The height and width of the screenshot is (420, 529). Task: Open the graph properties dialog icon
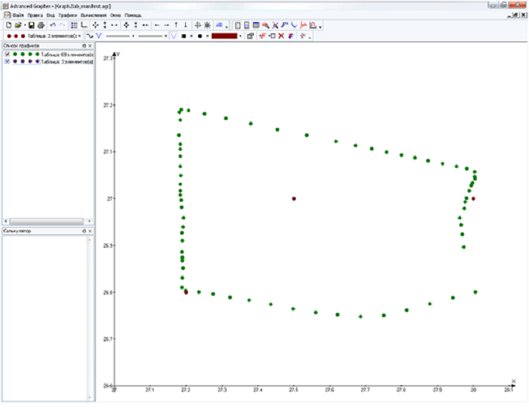[x=250, y=36]
